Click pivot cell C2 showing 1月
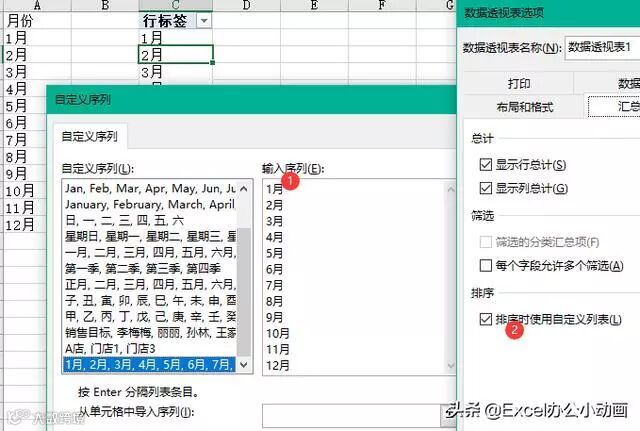This screenshot has height=431, width=640. pyautogui.click(x=176, y=38)
